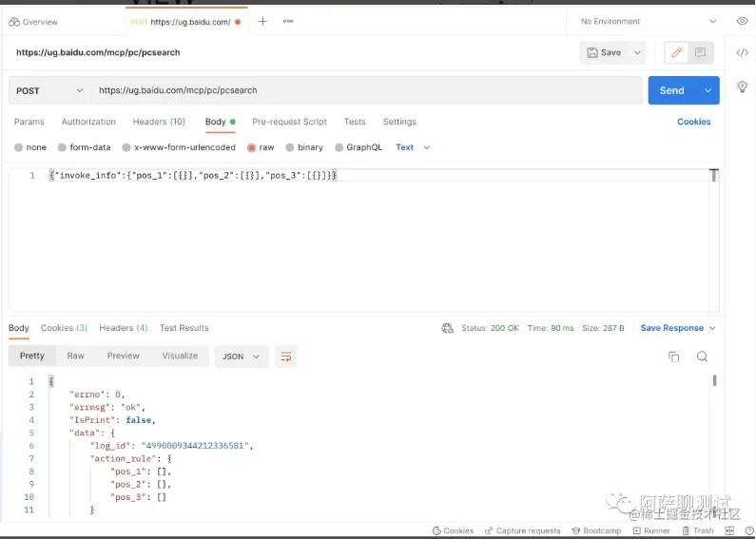Send the request
Image resolution: width=756 pixels, height=539 pixels.
tap(672, 90)
